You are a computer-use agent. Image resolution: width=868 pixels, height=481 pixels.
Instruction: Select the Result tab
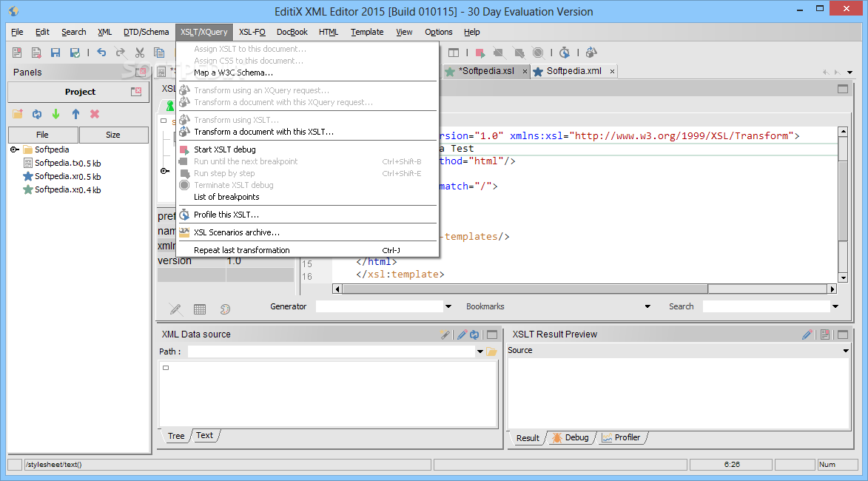coord(528,438)
